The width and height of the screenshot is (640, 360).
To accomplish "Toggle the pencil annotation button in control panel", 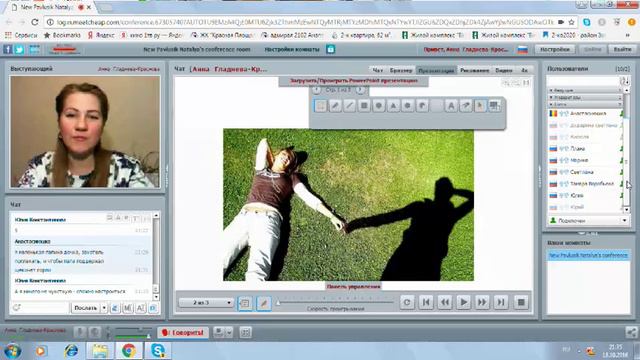I will 264,303.
